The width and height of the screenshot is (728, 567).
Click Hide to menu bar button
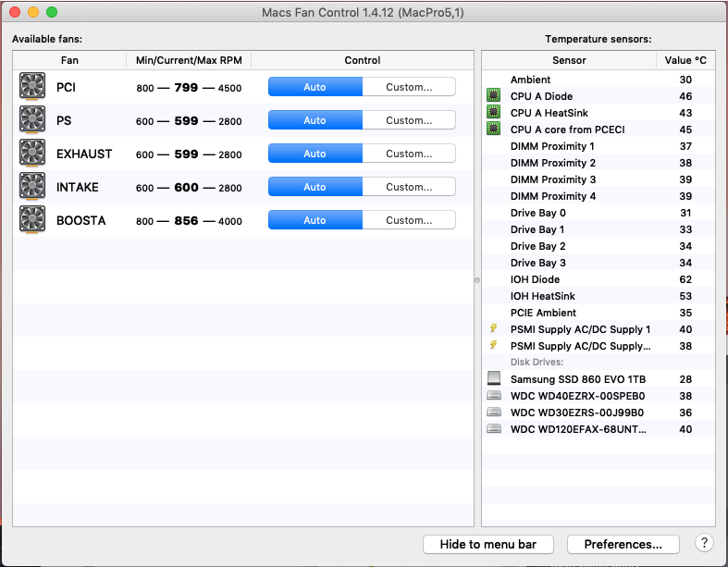[x=488, y=544]
